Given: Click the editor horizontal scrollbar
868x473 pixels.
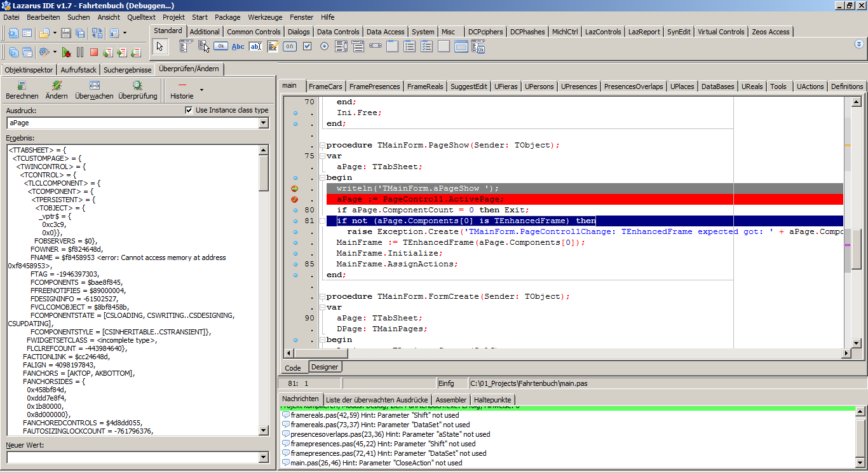Looking at the screenshot, I should [x=566, y=353].
